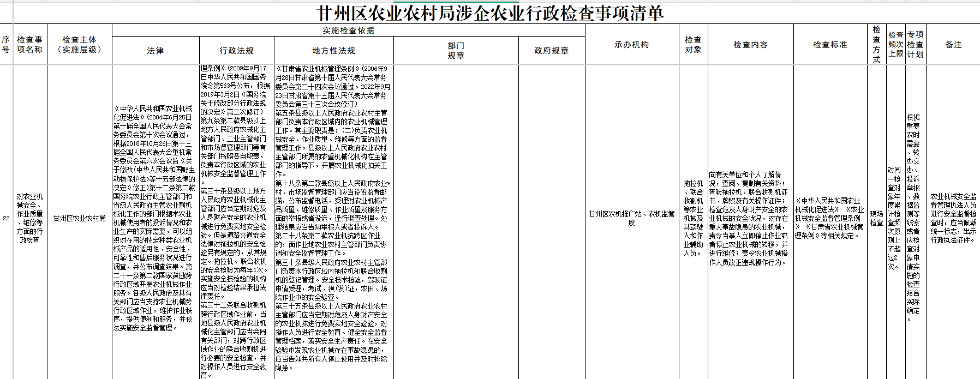Select the 检查事项名称 column header
The width and height of the screenshot is (980, 379).
29,44
